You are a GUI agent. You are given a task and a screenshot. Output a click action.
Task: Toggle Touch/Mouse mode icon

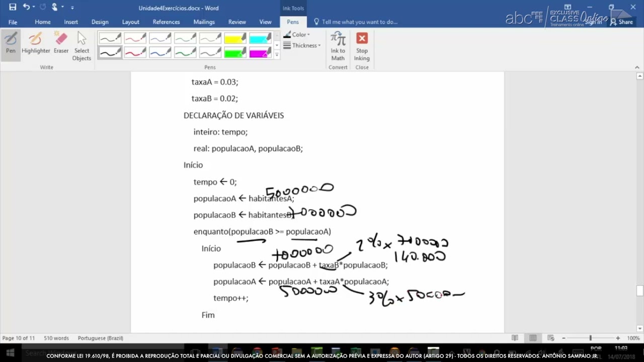click(x=55, y=7)
